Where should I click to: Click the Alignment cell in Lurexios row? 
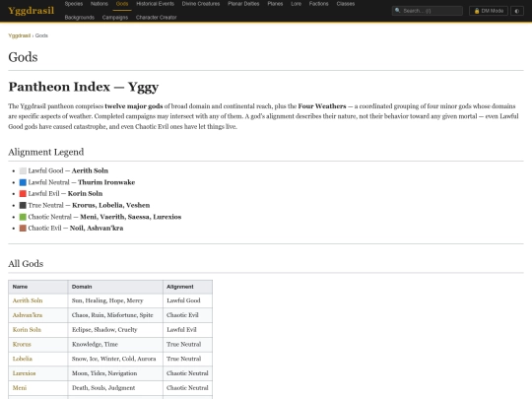[187, 373]
